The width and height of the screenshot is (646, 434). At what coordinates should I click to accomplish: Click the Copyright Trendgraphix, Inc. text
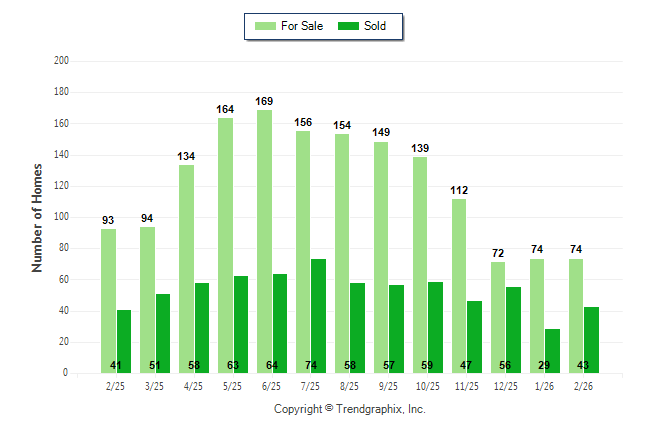tap(350, 409)
